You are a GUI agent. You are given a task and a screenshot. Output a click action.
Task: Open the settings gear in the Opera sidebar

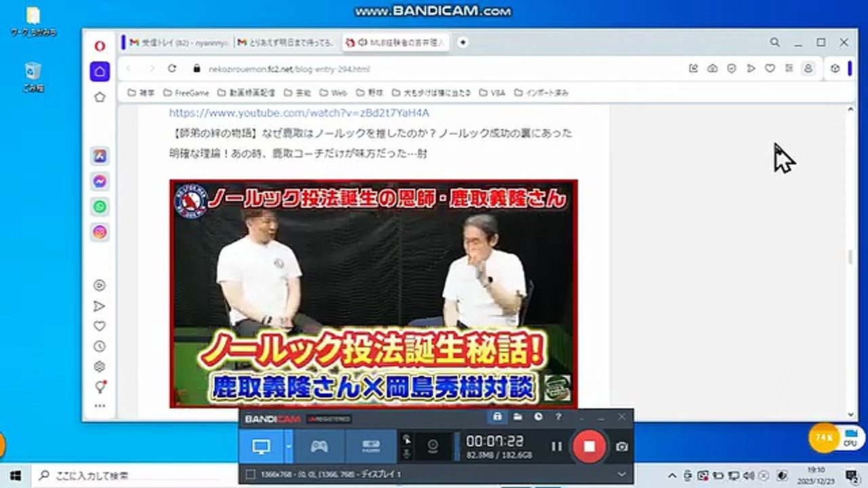tap(100, 367)
